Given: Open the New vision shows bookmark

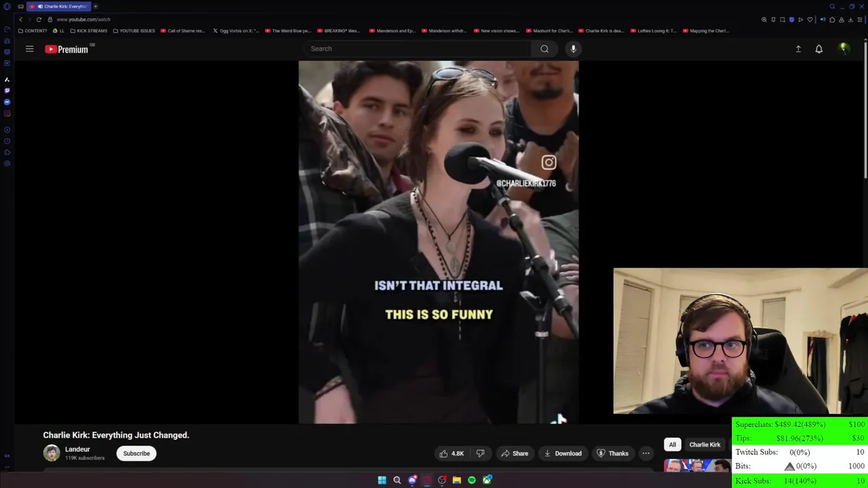Looking at the screenshot, I should point(496,30).
